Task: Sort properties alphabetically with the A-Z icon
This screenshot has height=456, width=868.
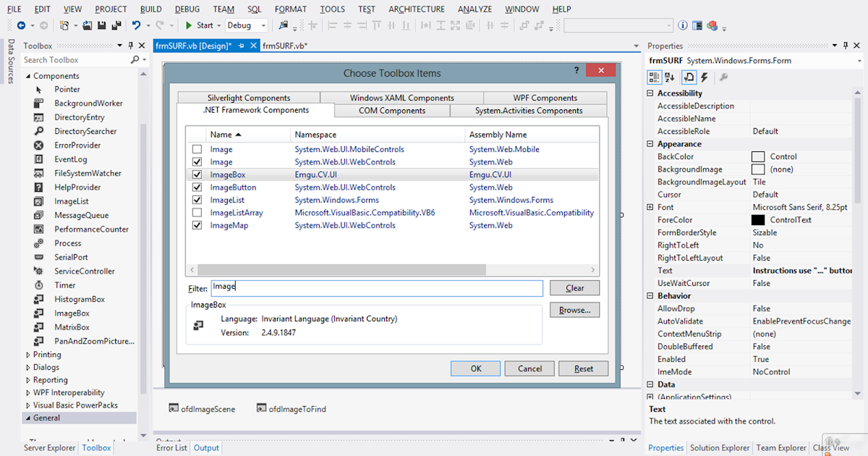Action: [670, 77]
